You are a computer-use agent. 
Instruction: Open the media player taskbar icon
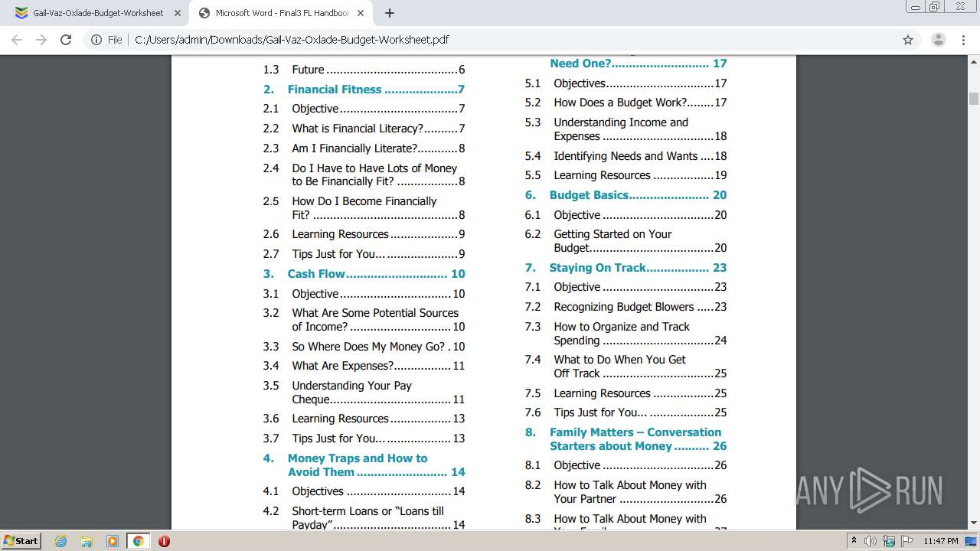point(113,541)
